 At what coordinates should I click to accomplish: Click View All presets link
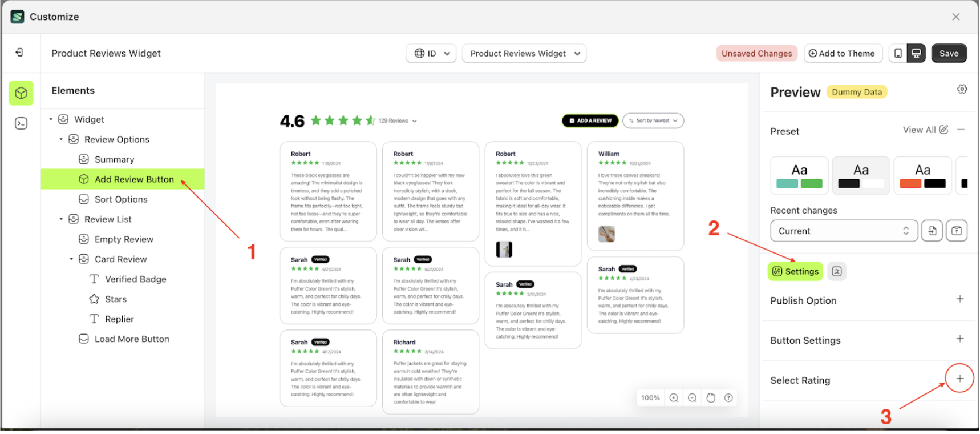pyautogui.click(x=919, y=130)
